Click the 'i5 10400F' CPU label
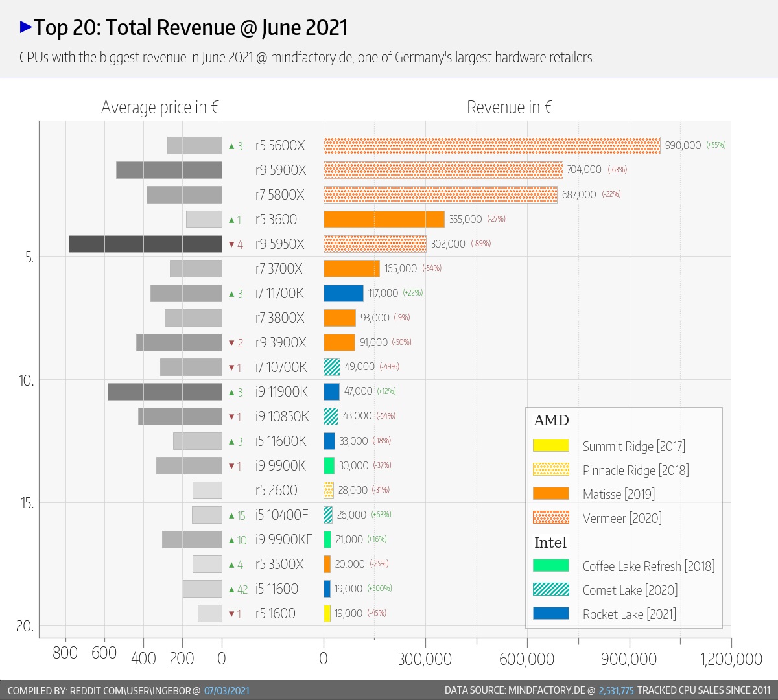 [x=281, y=515]
